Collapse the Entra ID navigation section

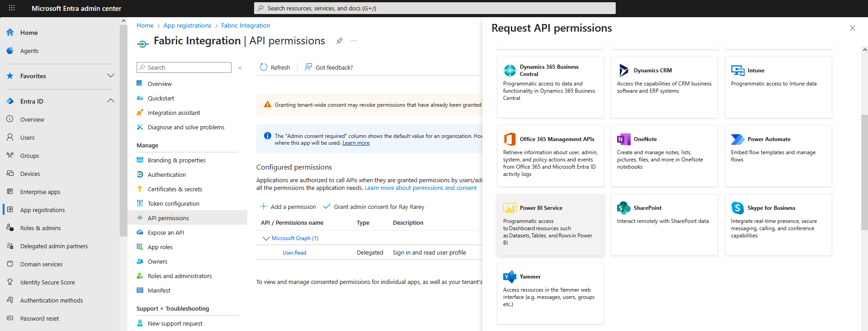click(x=110, y=101)
